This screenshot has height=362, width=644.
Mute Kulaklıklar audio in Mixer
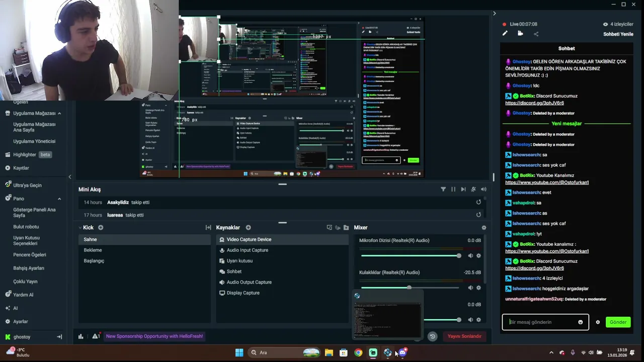(x=470, y=288)
